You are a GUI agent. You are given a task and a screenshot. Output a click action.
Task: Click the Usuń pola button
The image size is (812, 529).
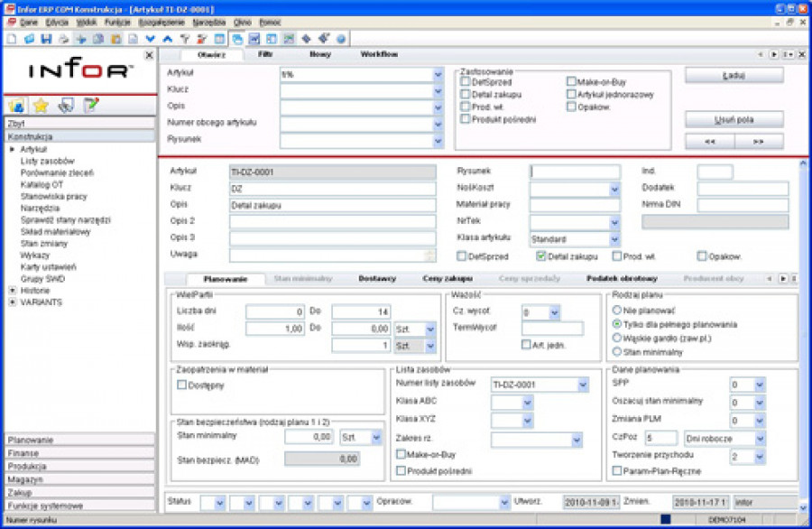[x=734, y=120]
